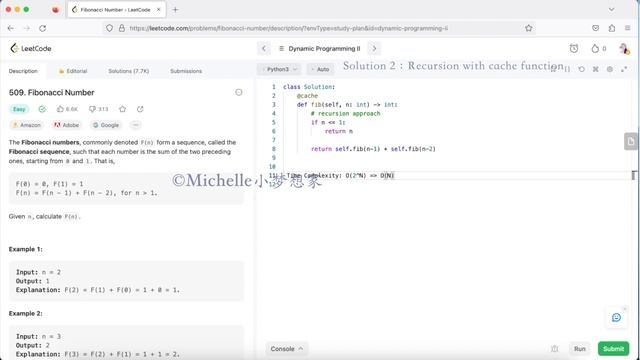Switch to the Editorial tab
The height and width of the screenshot is (360, 640).
coord(73,71)
